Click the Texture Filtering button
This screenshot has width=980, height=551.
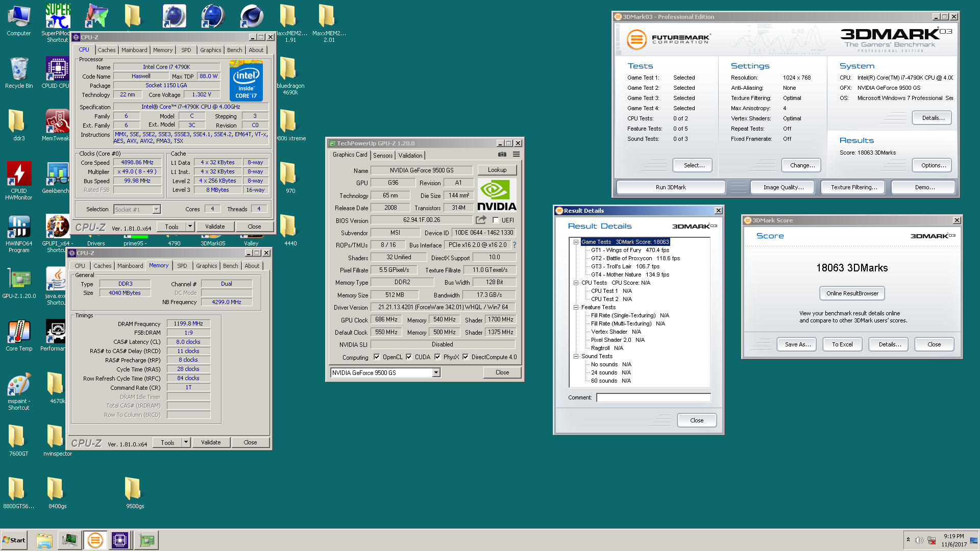click(854, 187)
